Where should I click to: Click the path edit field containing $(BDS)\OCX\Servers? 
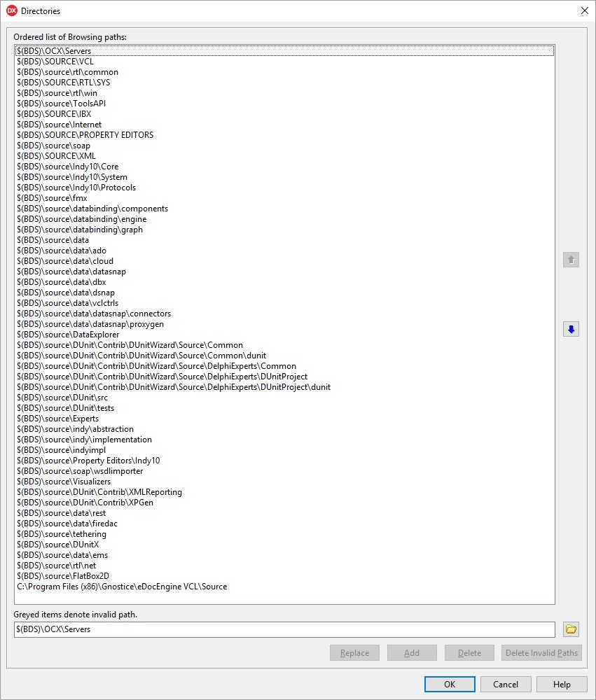click(x=284, y=629)
